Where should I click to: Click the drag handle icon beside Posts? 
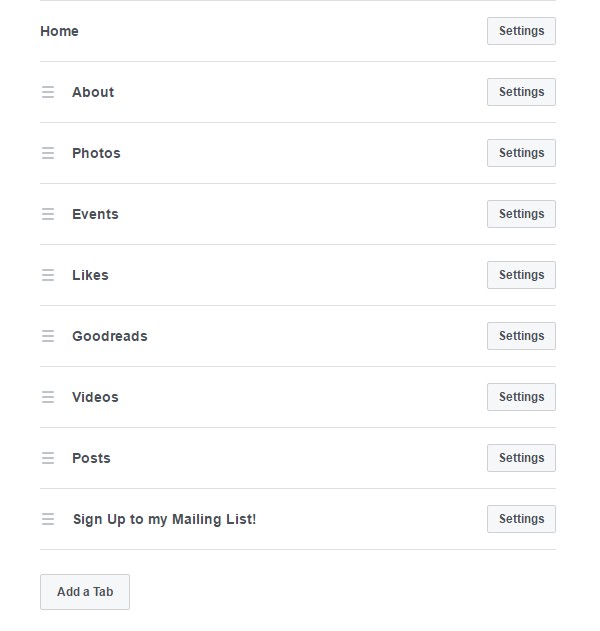coord(47,458)
